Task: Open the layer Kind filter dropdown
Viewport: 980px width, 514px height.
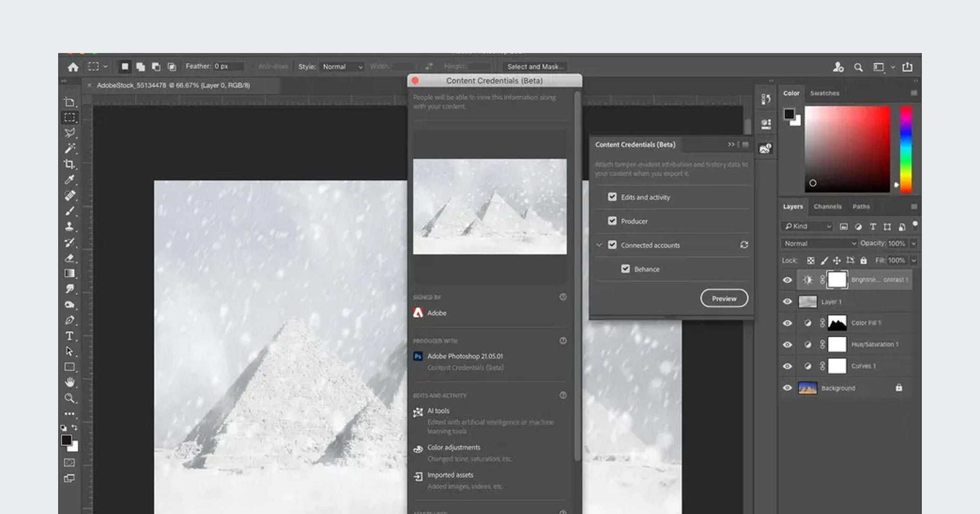Action: (x=807, y=226)
